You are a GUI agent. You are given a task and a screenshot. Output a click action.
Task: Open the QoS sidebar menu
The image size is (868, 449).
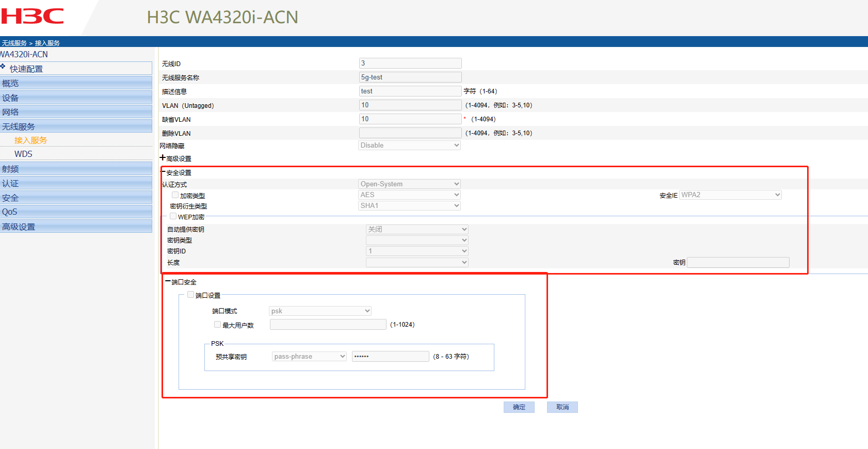[76, 212]
